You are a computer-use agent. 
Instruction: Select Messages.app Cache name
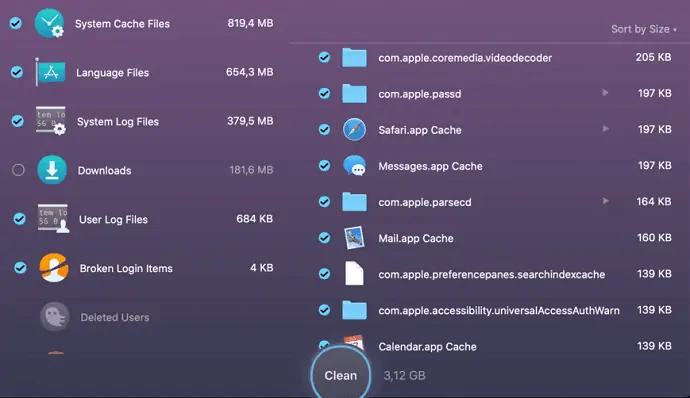431,166
